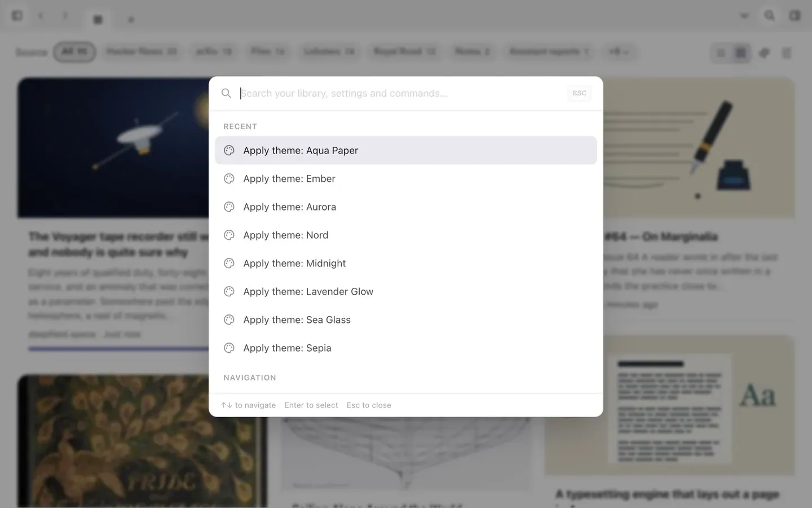This screenshot has height=508, width=812.
Task: Click the palette icon beside Nord
Action: [229, 235]
